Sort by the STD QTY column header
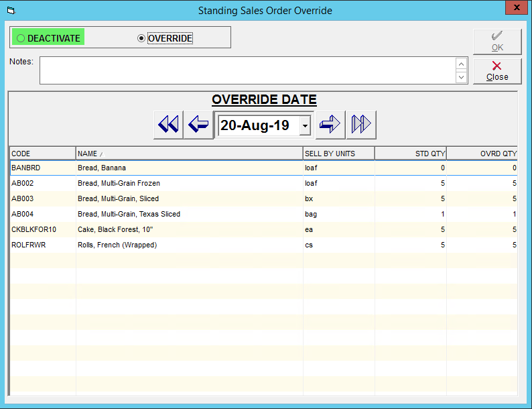 pos(411,154)
